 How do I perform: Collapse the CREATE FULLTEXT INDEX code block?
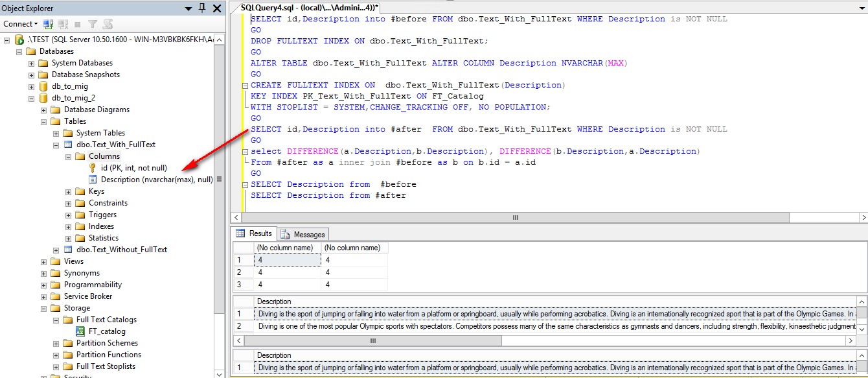click(x=245, y=85)
